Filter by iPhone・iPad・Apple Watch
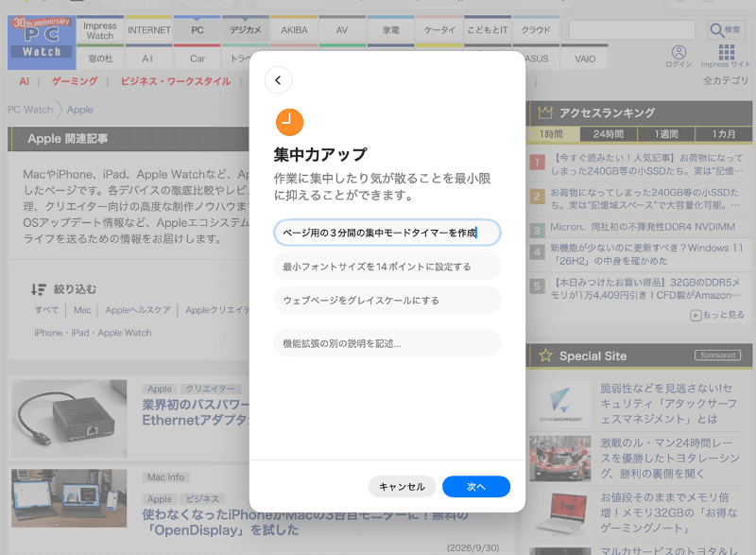 click(93, 333)
